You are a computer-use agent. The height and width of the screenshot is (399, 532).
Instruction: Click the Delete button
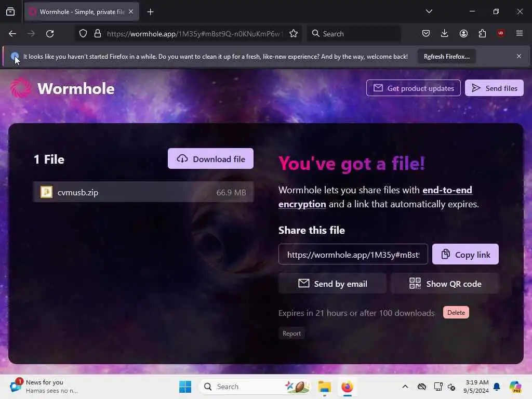456,312
